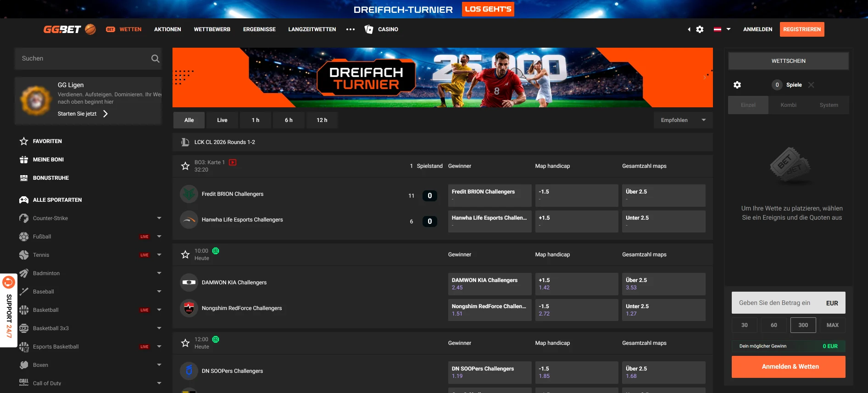Click the Boxen glove icon
Viewport: 868px width, 393px height.
24,365
